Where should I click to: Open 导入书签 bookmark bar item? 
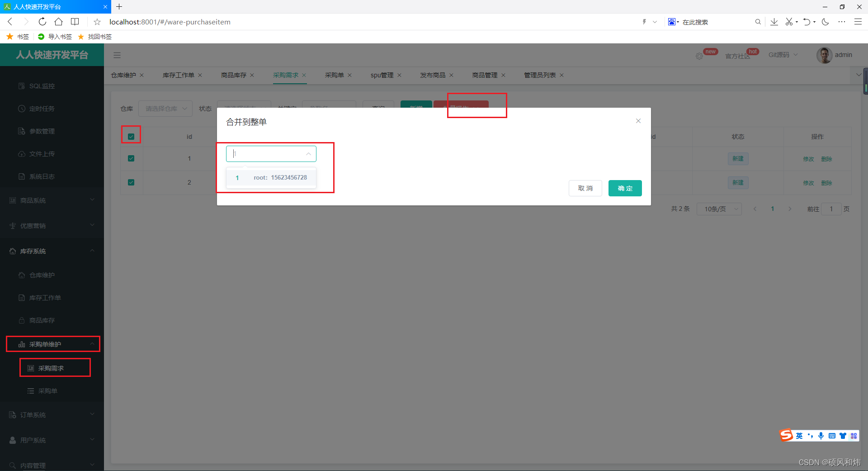click(55, 37)
